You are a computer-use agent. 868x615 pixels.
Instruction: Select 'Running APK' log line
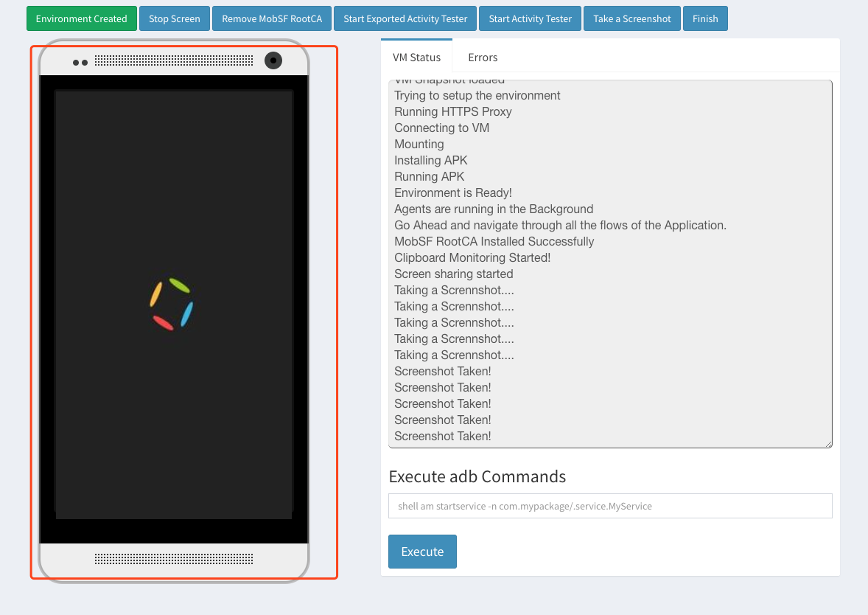[429, 177]
